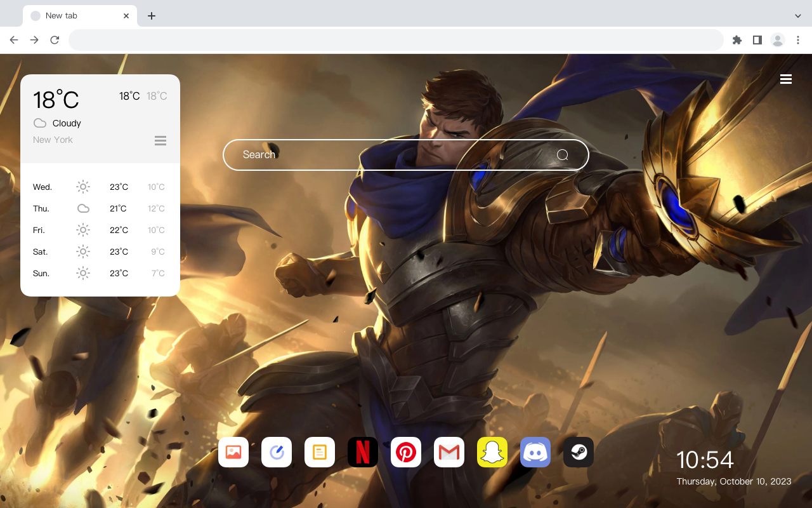Click the sun icon in Wed. forecast row
812x508 pixels.
click(x=83, y=187)
